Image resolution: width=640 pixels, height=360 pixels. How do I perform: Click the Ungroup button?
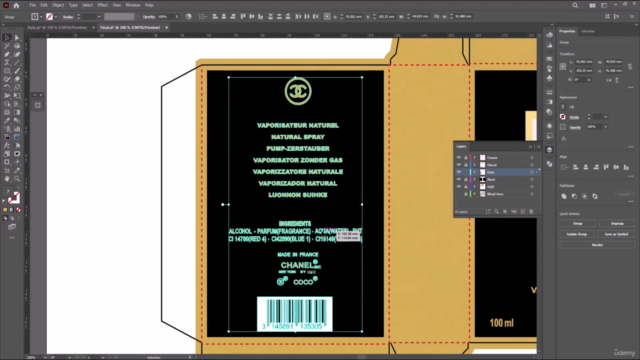click(617, 224)
